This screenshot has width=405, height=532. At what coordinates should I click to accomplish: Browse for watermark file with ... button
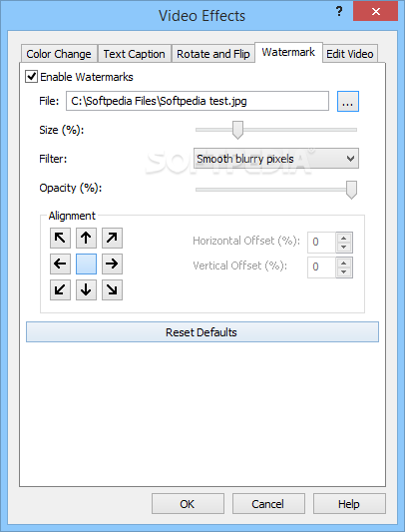click(x=348, y=101)
